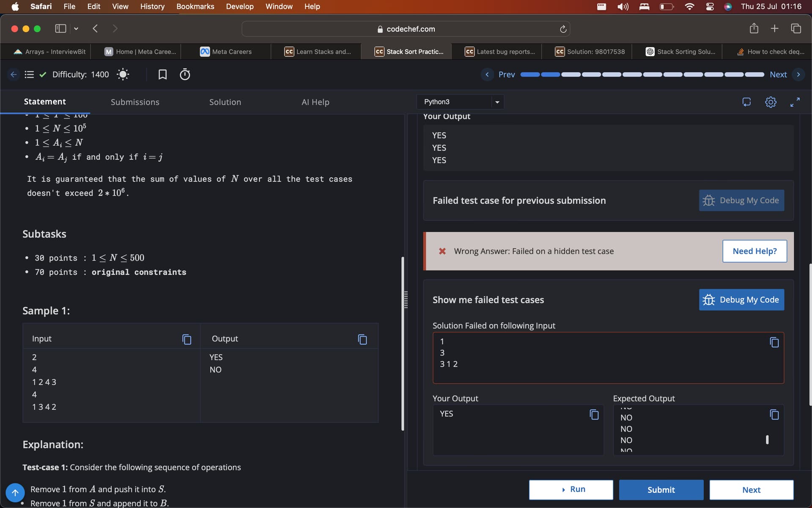Bookmark this problem

(162, 75)
